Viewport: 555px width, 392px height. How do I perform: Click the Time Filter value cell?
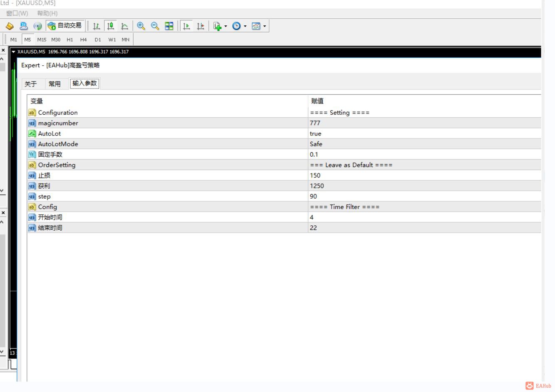(x=425, y=207)
